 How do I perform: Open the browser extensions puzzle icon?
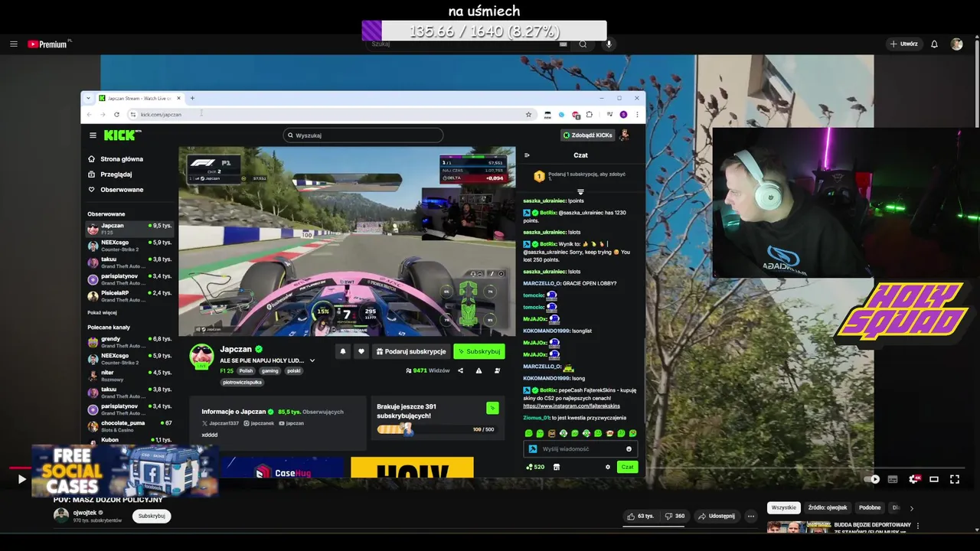click(590, 115)
